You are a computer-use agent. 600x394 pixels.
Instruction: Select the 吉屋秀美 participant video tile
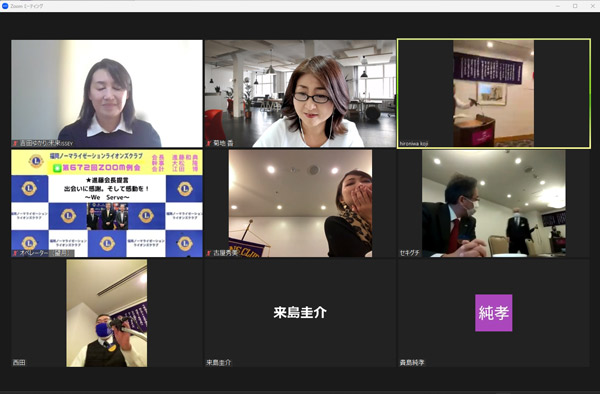click(300, 203)
